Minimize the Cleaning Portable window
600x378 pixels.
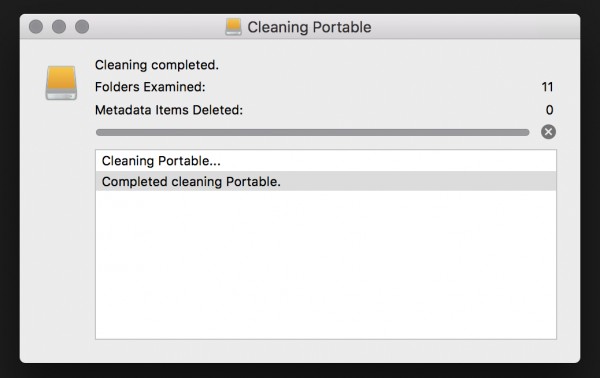[59, 27]
